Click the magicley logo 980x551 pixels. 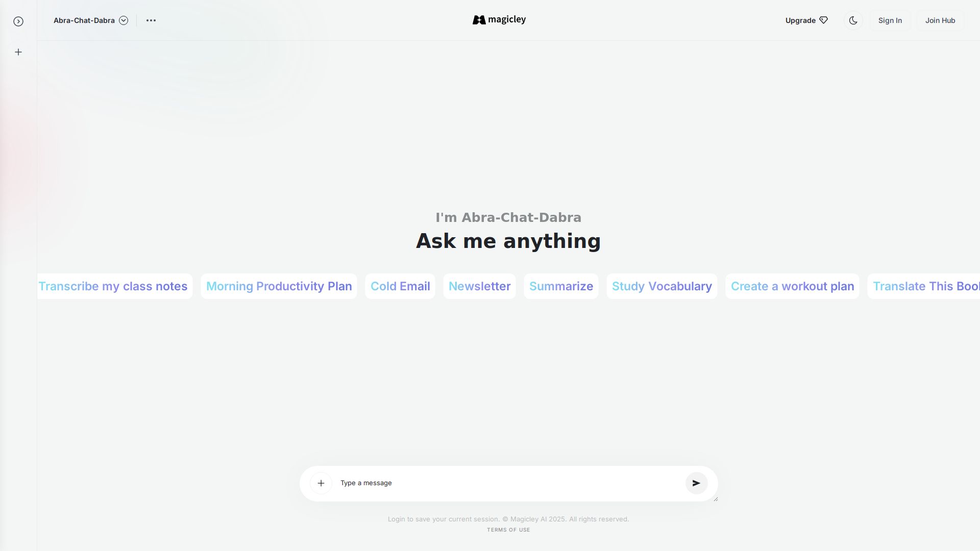click(x=499, y=20)
